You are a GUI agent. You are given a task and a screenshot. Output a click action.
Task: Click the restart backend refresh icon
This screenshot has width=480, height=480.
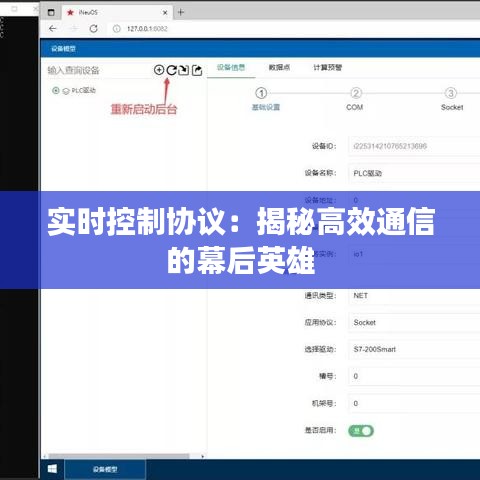pyautogui.click(x=171, y=70)
